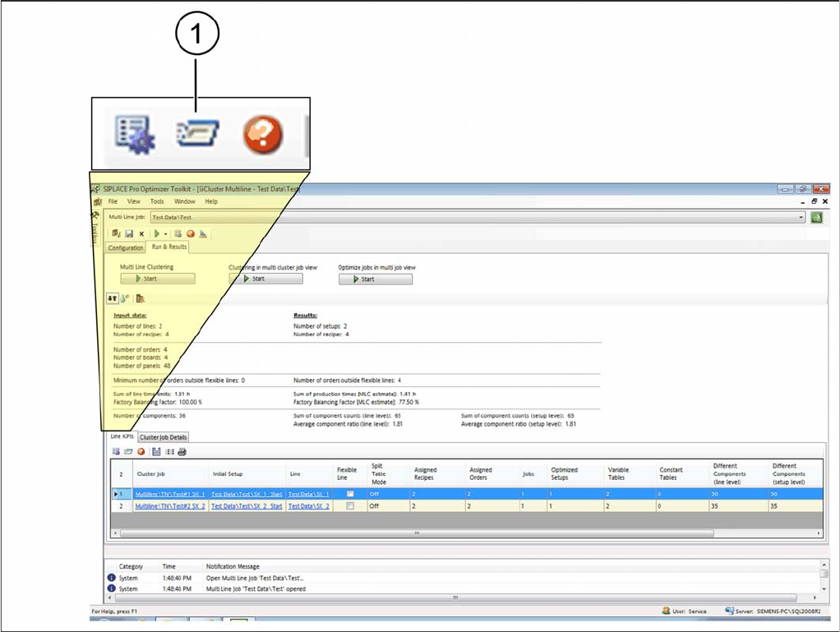Screen dimensions: 840x632
Task: Start Multi Line Clustering
Action: [x=158, y=279]
